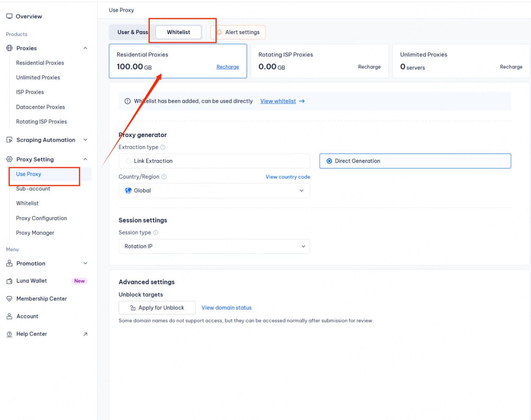
Task: Click the Alert settings bell icon
Action: [219, 32]
